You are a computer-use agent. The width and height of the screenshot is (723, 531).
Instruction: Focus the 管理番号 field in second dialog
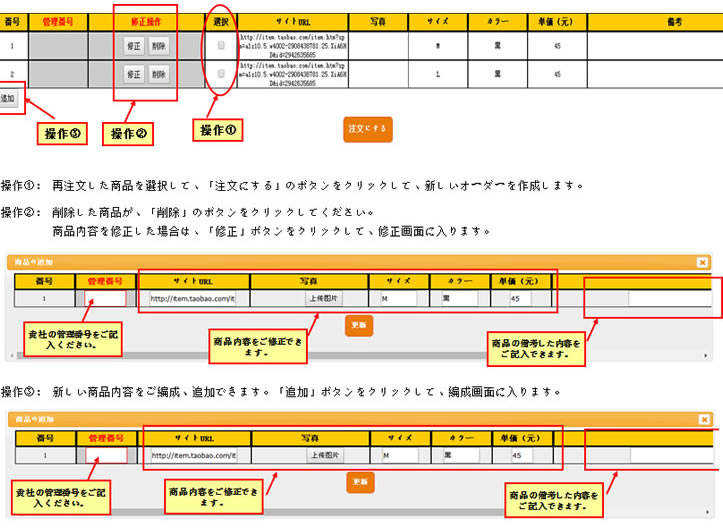tap(107, 455)
